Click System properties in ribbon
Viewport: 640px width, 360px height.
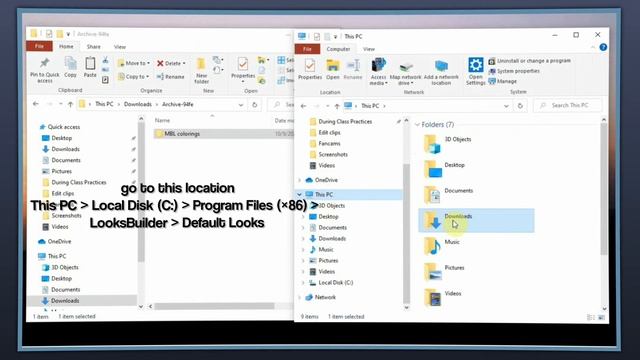pos(514,71)
